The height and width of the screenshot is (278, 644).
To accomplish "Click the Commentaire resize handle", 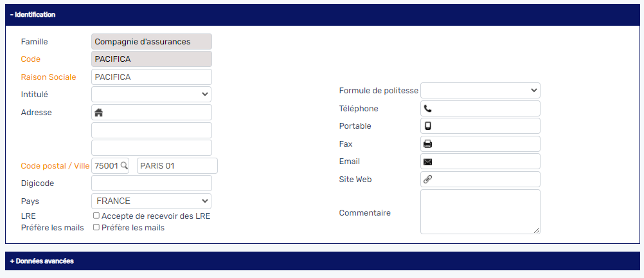I will point(536,230).
